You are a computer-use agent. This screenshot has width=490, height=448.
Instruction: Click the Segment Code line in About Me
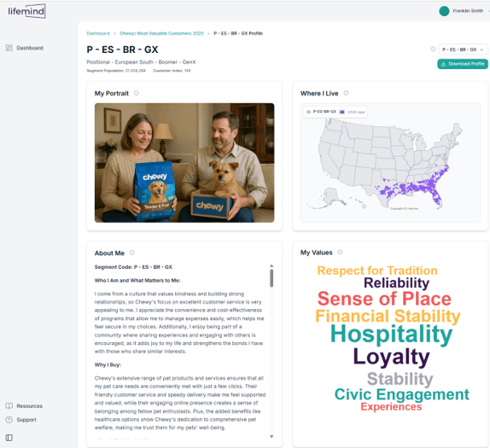click(133, 267)
